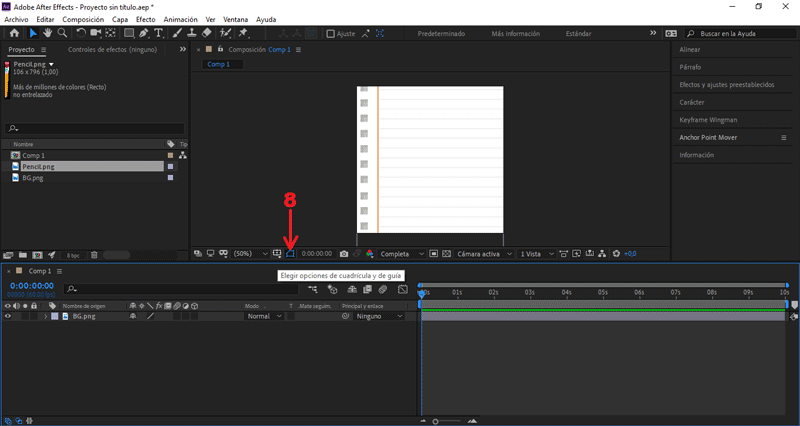Image resolution: width=800 pixels, height=426 pixels.
Task: Open the Composición menu
Action: pos(83,19)
